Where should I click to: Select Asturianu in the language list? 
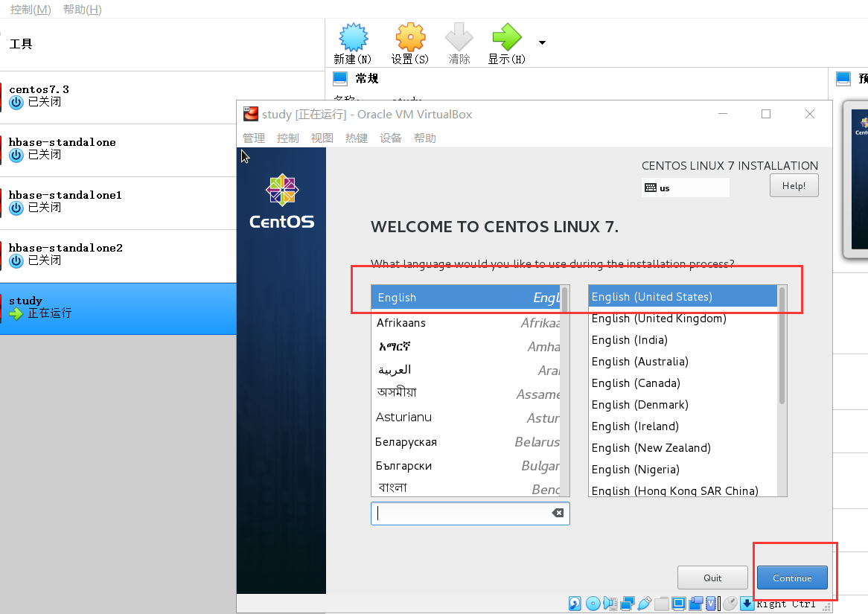pyautogui.click(x=466, y=418)
